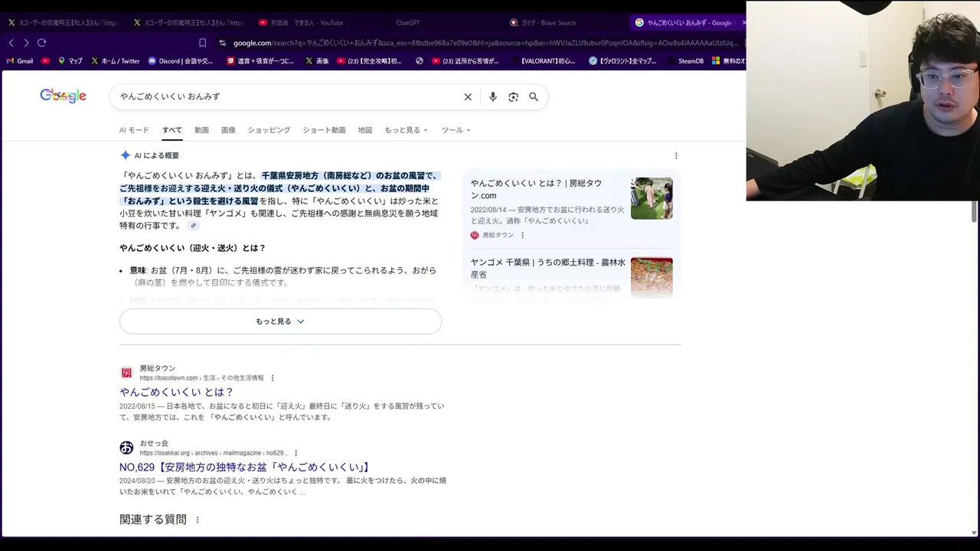The image size is (980, 551).
Task: Click the browser forward arrow
Action: (x=26, y=43)
